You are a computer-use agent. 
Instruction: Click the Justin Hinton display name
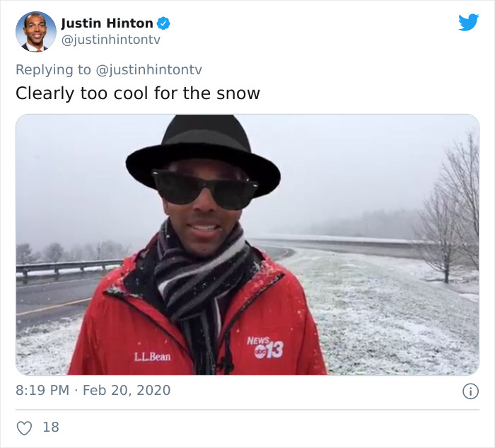tap(107, 23)
